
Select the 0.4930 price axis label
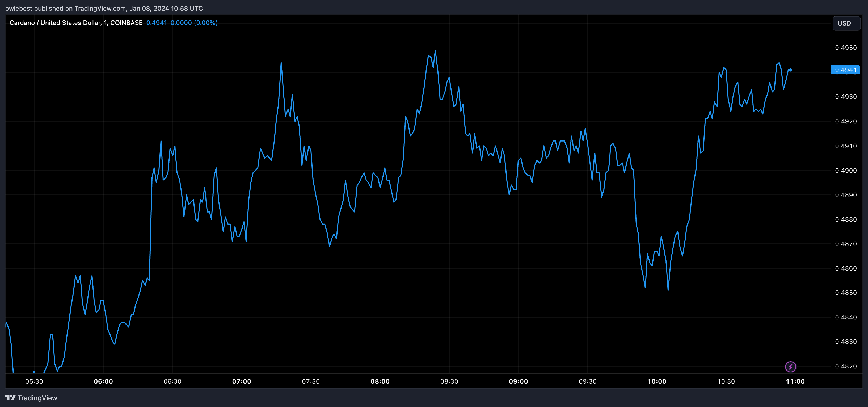846,97
